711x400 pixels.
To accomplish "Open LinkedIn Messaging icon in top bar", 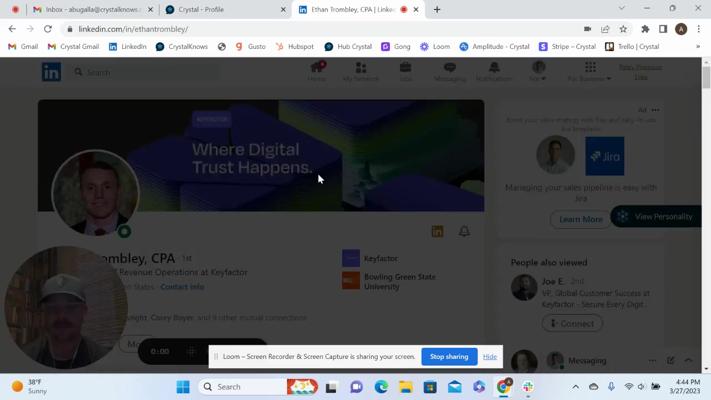I will 450,71.
